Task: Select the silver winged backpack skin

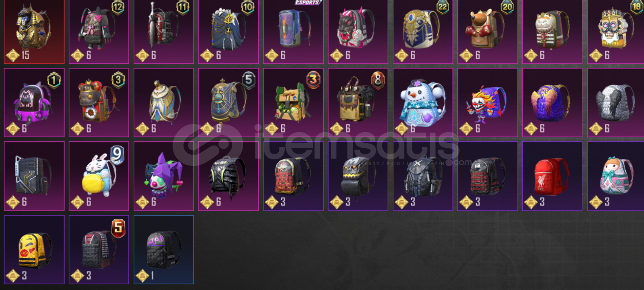Action: coord(615,102)
